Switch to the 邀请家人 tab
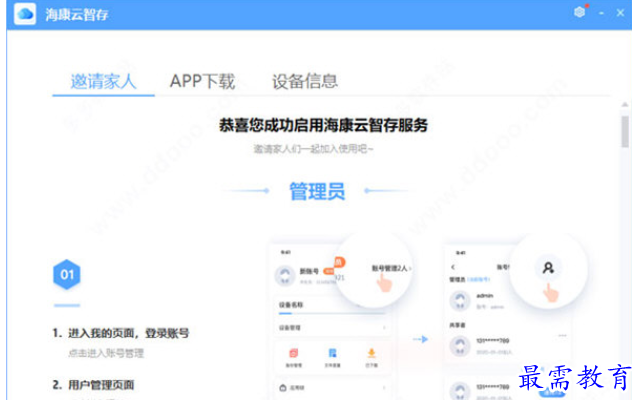Screen dimensions: 640x409 (x=103, y=81)
